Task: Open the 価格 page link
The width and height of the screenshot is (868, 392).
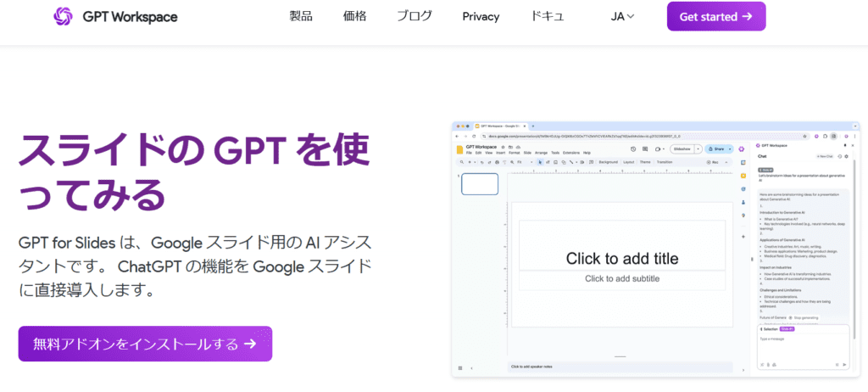Action: click(x=355, y=17)
